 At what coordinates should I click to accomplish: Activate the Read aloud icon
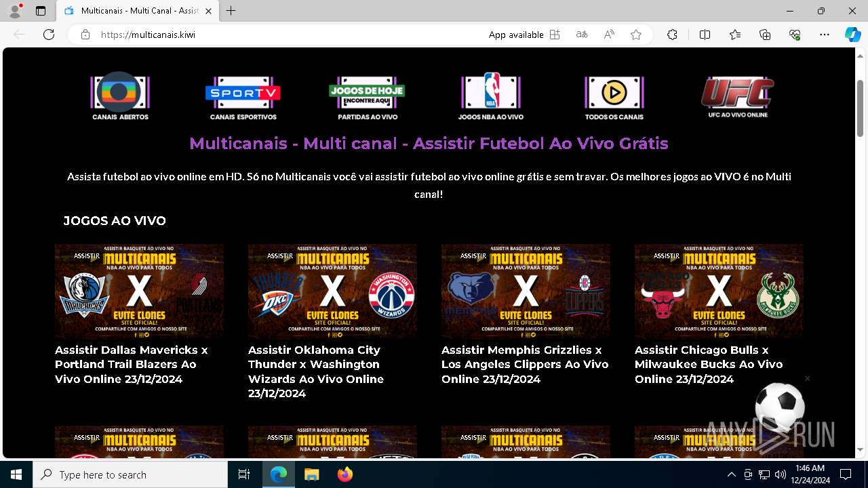coord(609,35)
